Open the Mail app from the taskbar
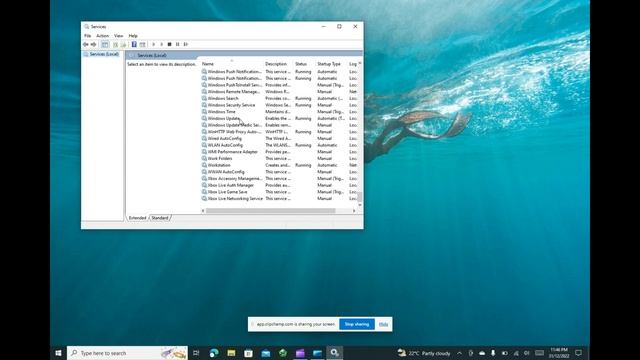Screen dimensions: 640x360 (266, 353)
